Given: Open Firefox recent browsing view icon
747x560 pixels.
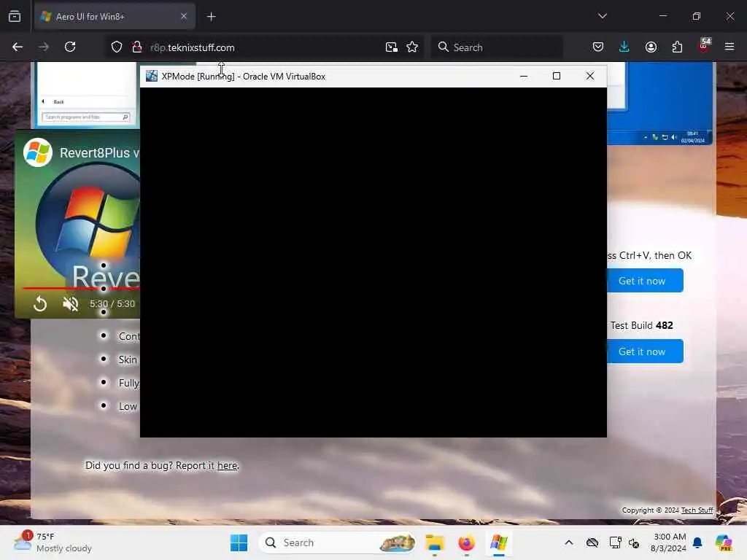Looking at the screenshot, I should coord(15,17).
